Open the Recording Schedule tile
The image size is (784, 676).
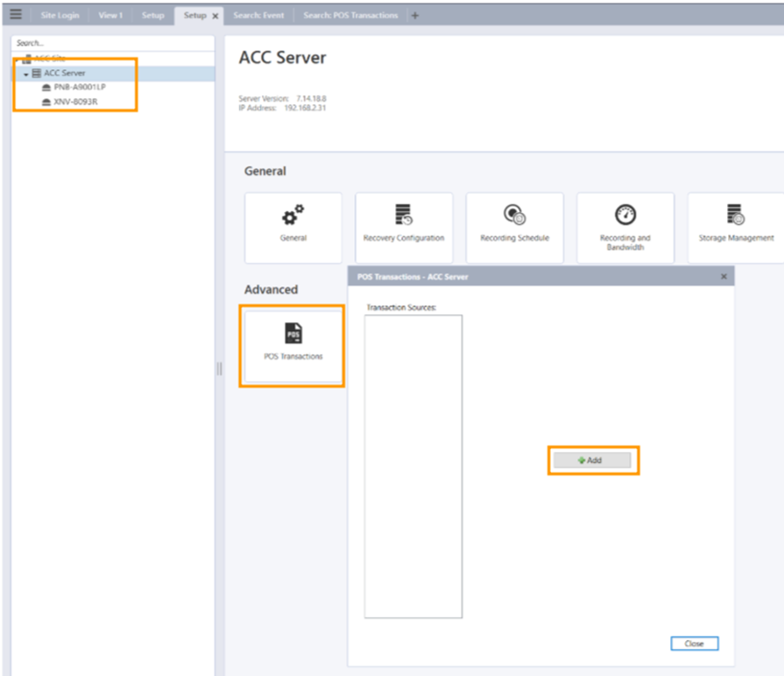(514, 228)
